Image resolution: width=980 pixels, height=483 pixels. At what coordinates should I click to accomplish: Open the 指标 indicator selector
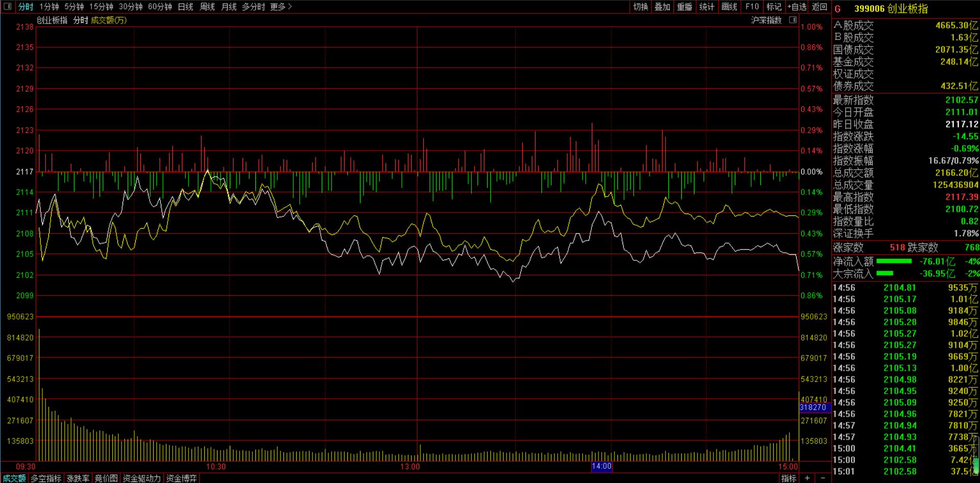788,478
